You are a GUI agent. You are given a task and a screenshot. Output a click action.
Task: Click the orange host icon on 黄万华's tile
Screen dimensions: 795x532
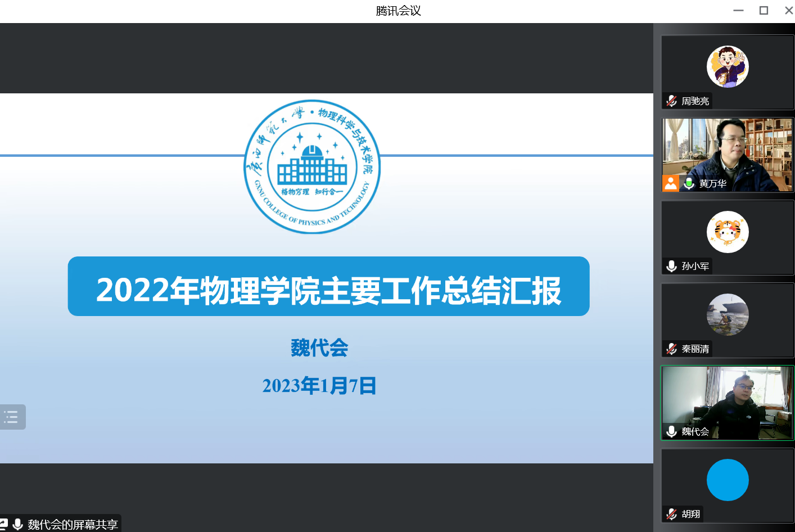[x=670, y=183]
